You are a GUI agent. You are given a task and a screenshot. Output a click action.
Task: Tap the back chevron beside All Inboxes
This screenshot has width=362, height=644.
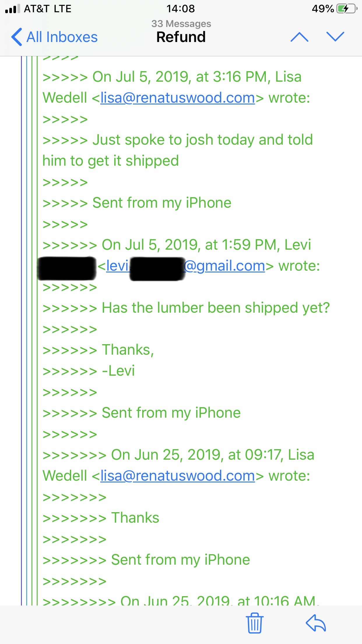17,37
